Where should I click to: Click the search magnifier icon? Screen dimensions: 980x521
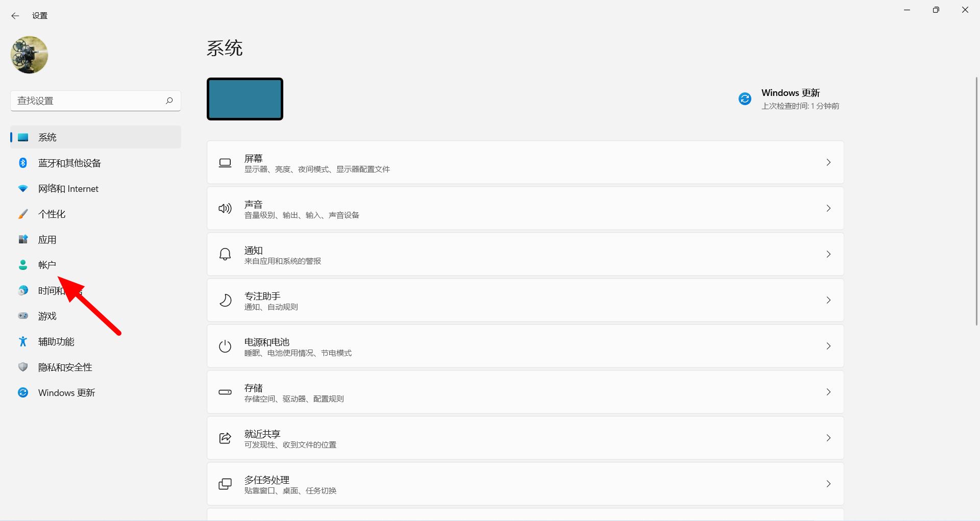pyautogui.click(x=169, y=101)
